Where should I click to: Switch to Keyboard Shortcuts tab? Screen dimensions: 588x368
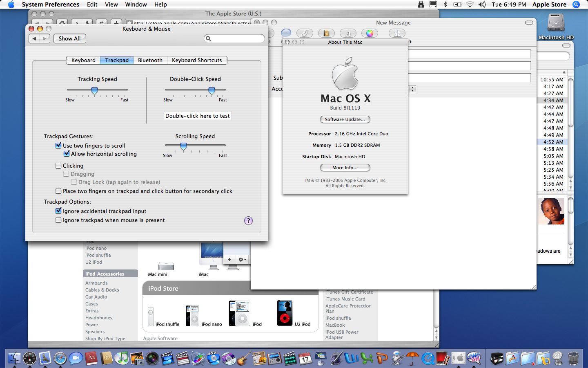pyautogui.click(x=197, y=60)
